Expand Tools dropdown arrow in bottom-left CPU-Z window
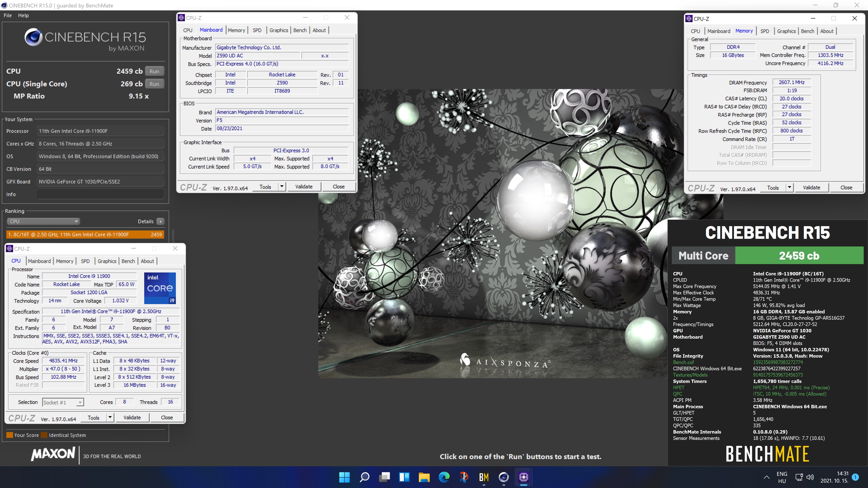Image resolution: width=868 pixels, height=488 pixels. [110, 417]
